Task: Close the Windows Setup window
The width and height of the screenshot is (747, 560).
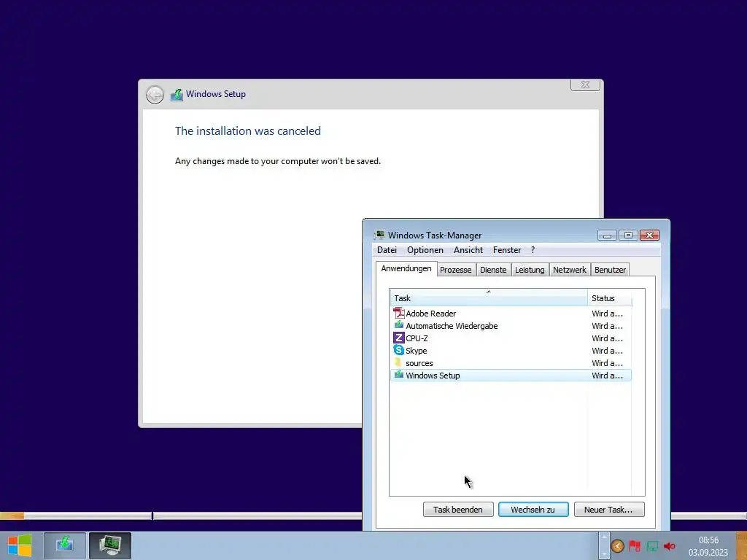Action: (586, 85)
